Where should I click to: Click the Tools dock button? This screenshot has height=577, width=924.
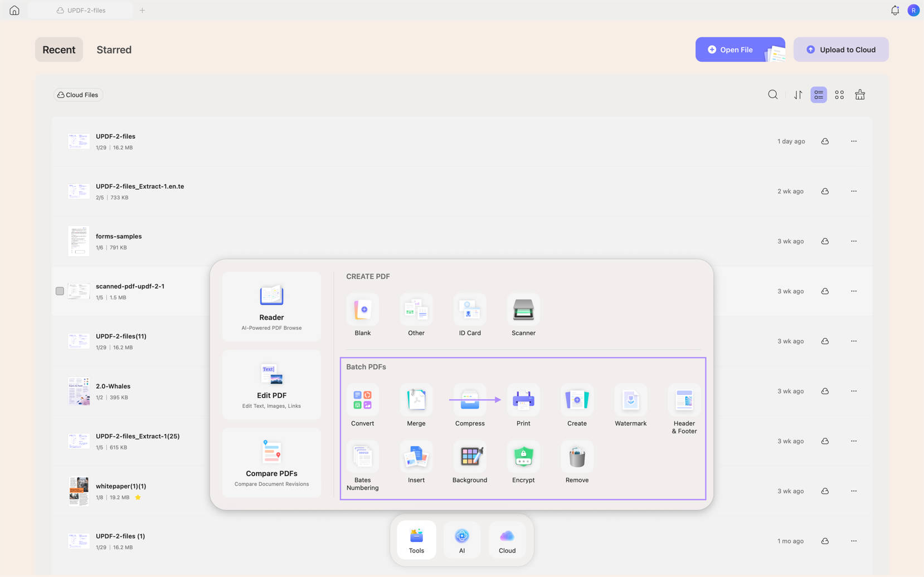416,540
